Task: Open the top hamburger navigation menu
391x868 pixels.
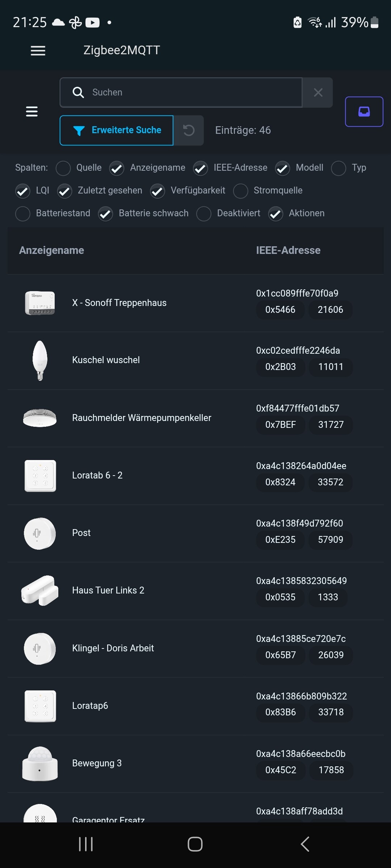Action: coord(38,51)
